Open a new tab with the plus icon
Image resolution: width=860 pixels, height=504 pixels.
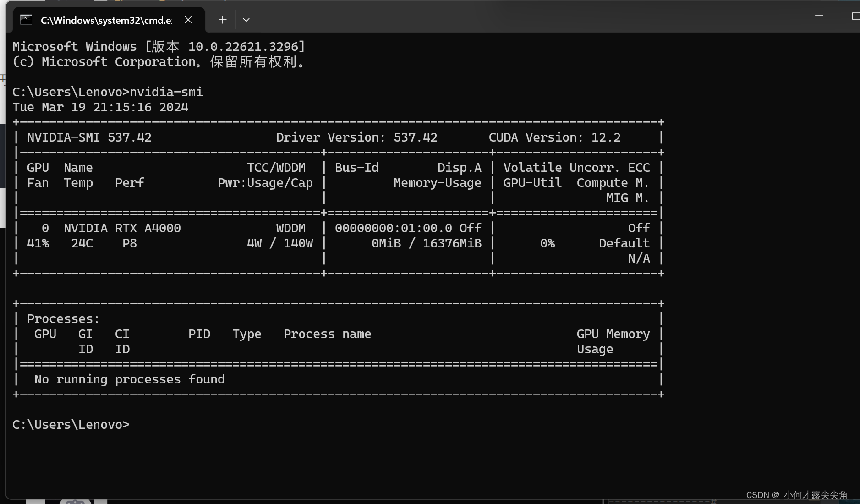tap(222, 20)
